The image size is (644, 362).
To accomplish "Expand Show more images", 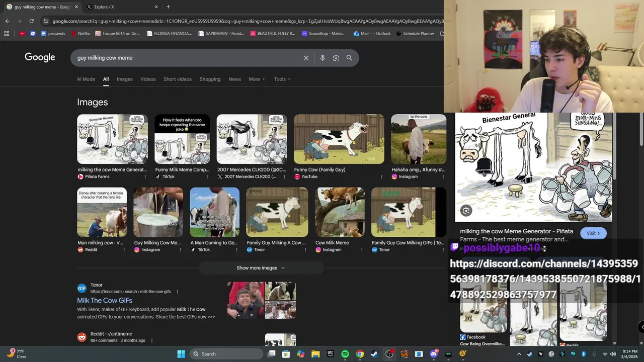I will (261, 268).
